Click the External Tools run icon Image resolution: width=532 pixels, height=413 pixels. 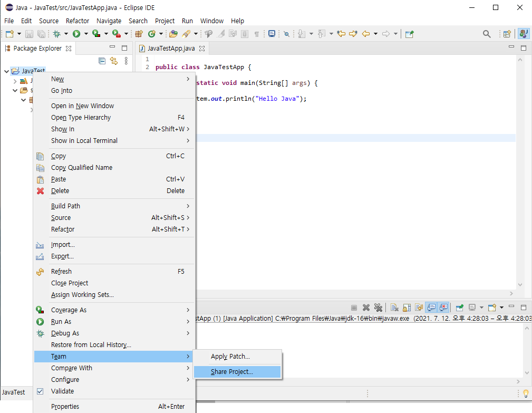(x=117, y=34)
